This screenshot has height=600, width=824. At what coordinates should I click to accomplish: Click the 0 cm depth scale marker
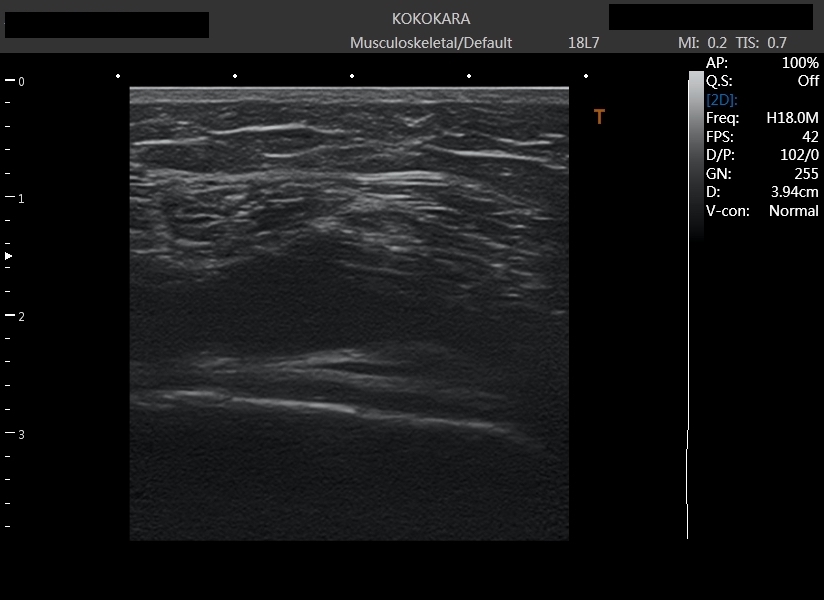pyautogui.click(x=15, y=81)
